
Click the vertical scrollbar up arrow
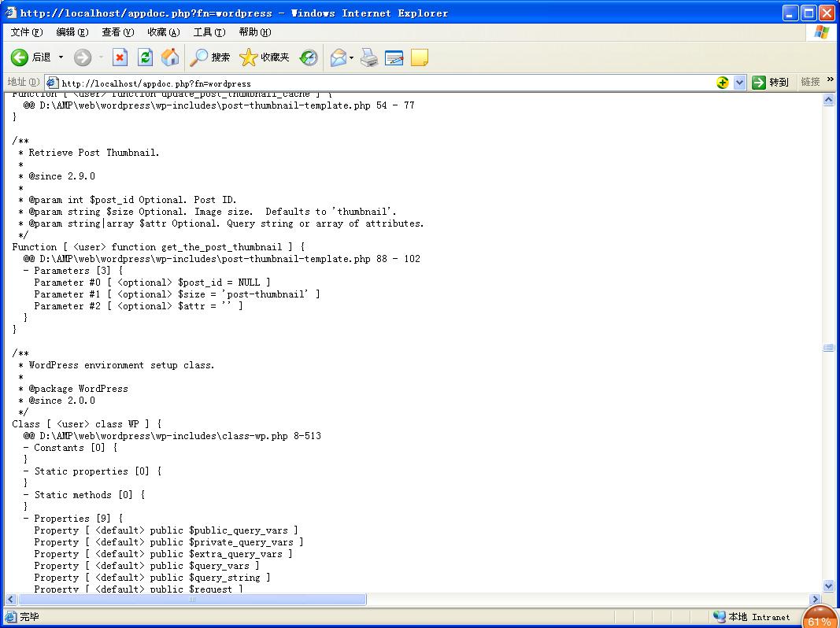(x=828, y=100)
